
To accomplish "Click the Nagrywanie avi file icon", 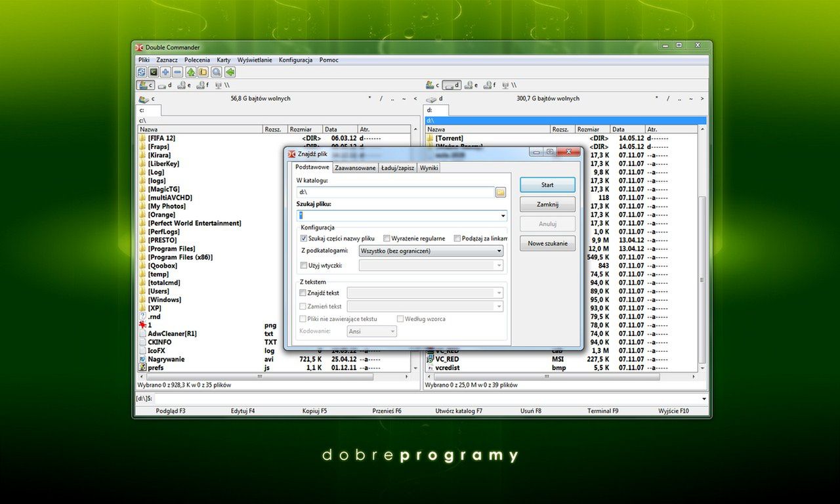I will tap(142, 360).
